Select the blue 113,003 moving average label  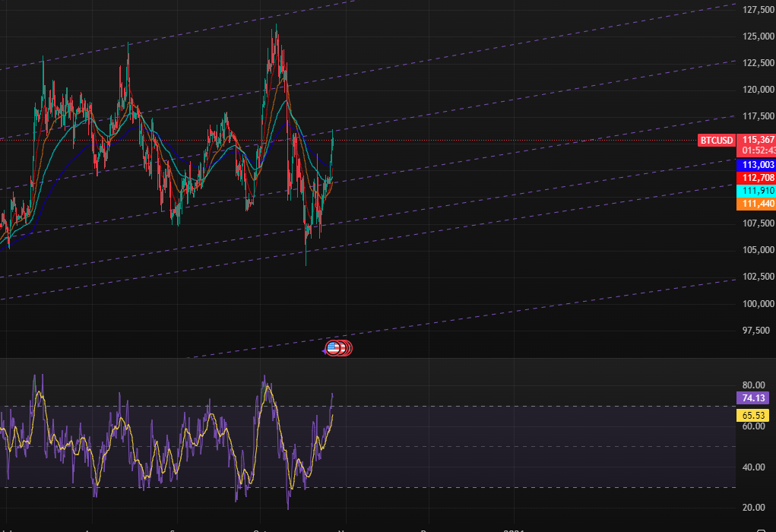(757, 165)
